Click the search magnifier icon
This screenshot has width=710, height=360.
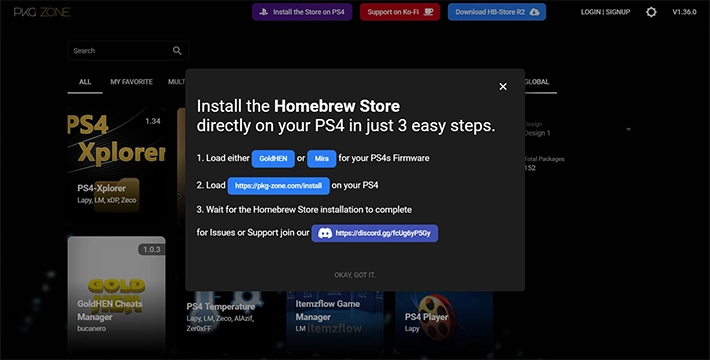pos(177,51)
